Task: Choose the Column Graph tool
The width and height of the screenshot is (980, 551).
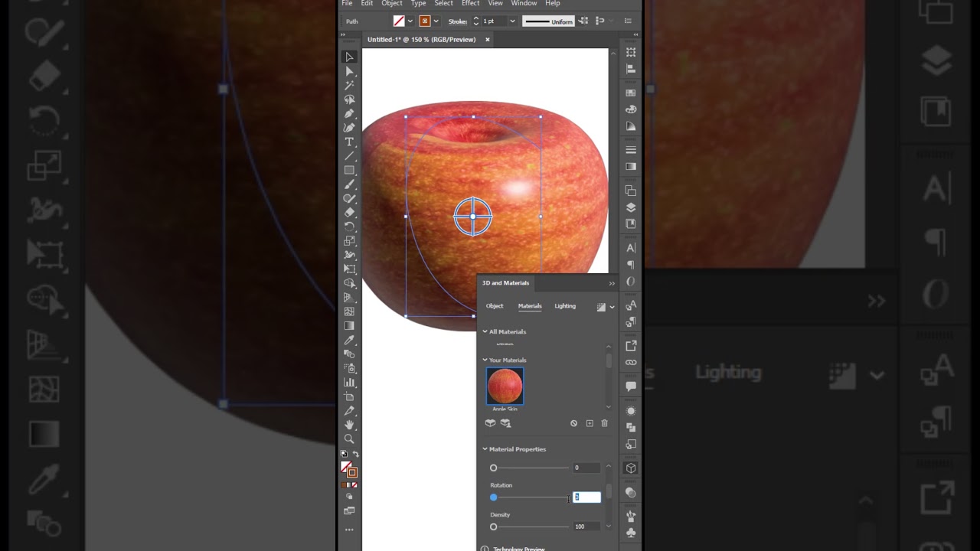Action: coord(349,382)
